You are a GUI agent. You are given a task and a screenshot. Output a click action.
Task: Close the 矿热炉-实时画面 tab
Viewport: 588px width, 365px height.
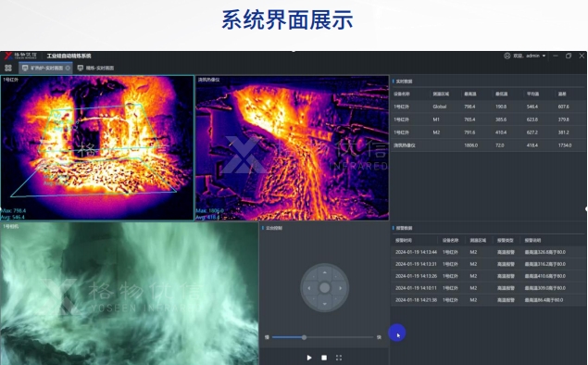68,68
